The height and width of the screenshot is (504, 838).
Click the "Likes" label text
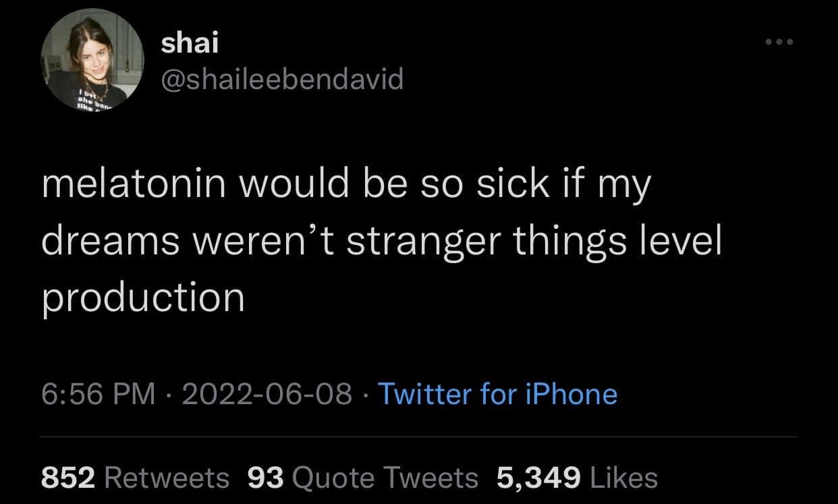[623, 478]
